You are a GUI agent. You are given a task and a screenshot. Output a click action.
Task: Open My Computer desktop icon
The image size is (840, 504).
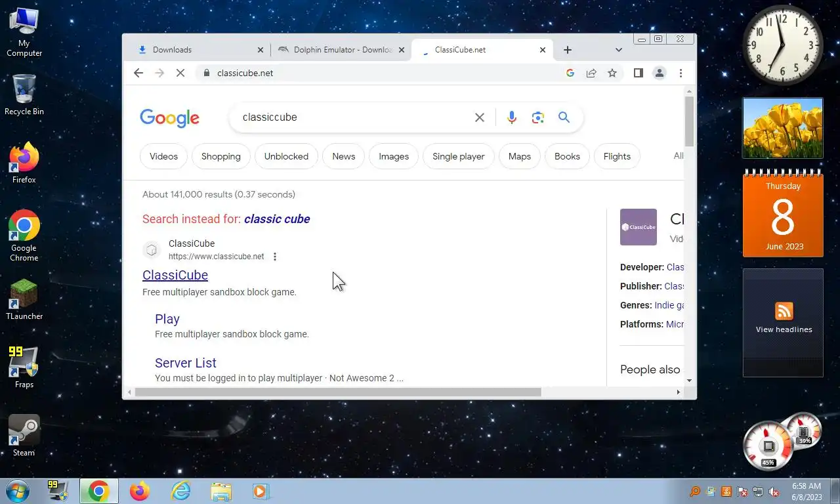pos(24,31)
